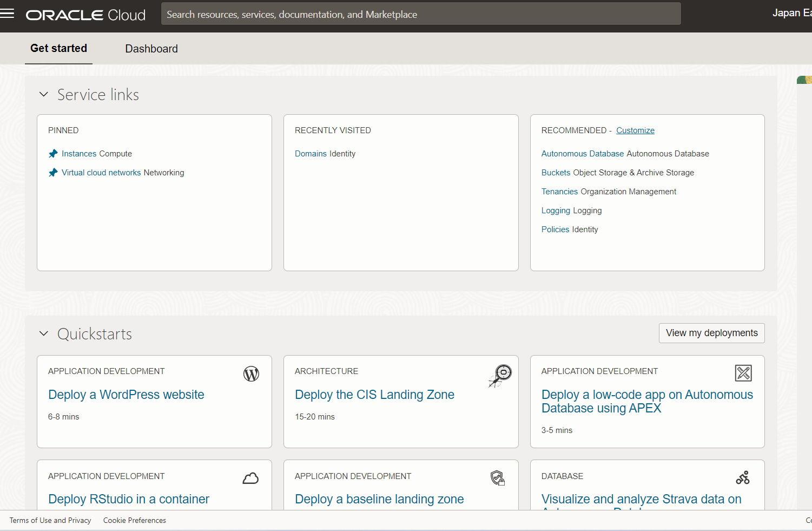Click the CIS Landing Zone icon
The width and height of the screenshot is (812, 531).
click(x=500, y=376)
